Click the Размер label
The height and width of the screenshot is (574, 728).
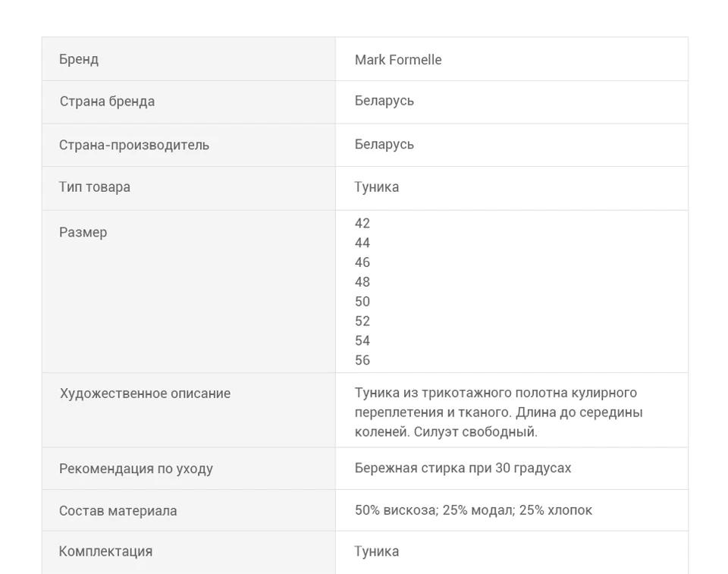(83, 232)
